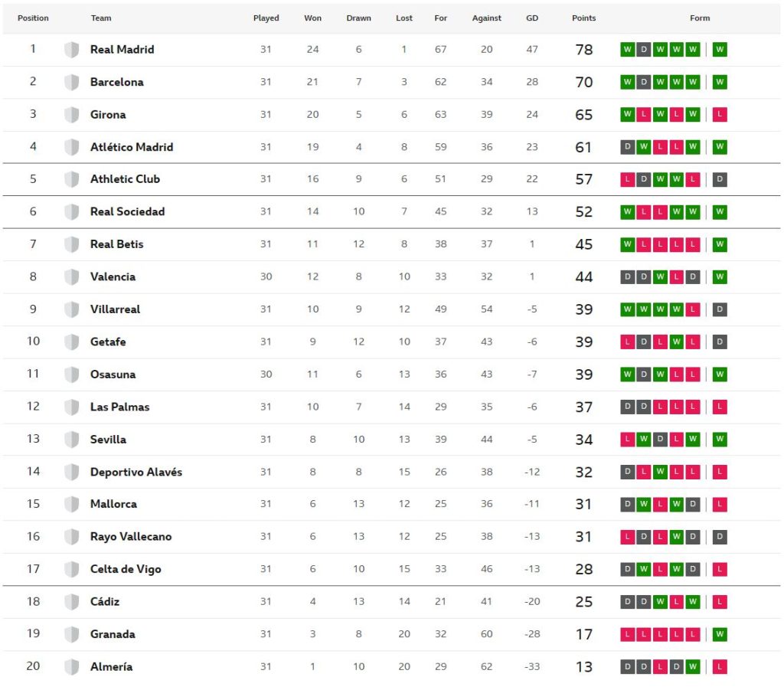Click the Barcelona crest icon
Image resolution: width=784 pixels, height=690 pixels.
click(x=71, y=82)
